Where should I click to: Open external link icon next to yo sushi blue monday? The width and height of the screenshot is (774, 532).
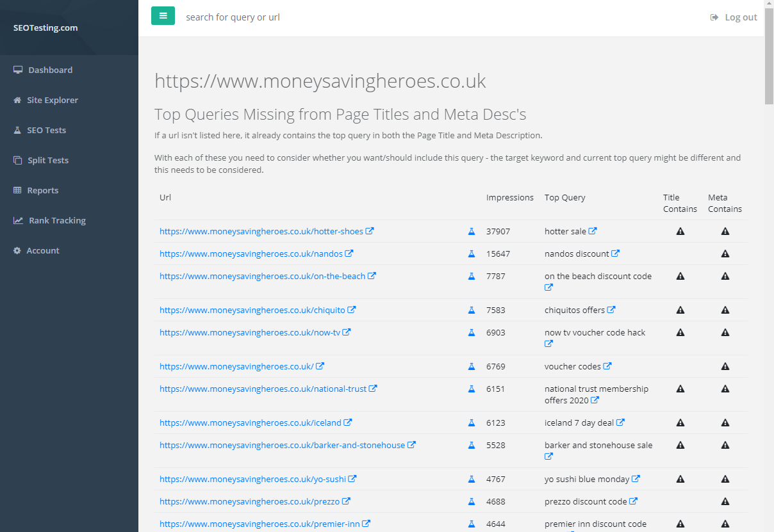636,479
